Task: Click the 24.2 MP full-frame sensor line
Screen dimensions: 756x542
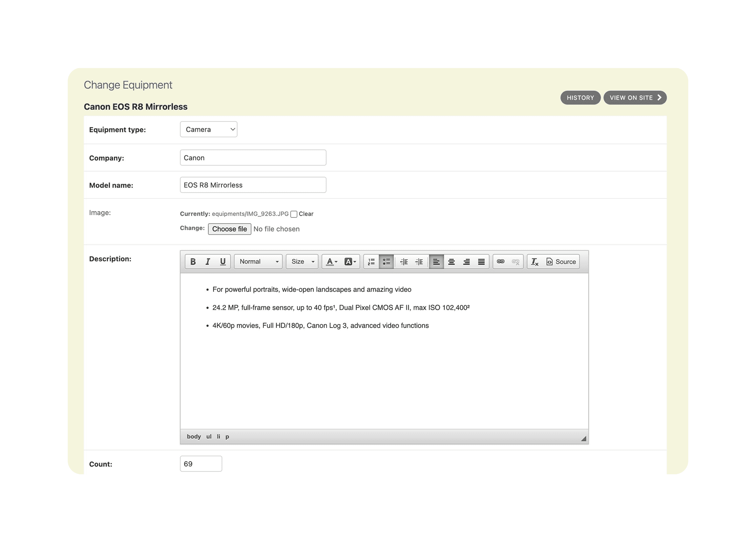Action: pyautogui.click(x=341, y=308)
